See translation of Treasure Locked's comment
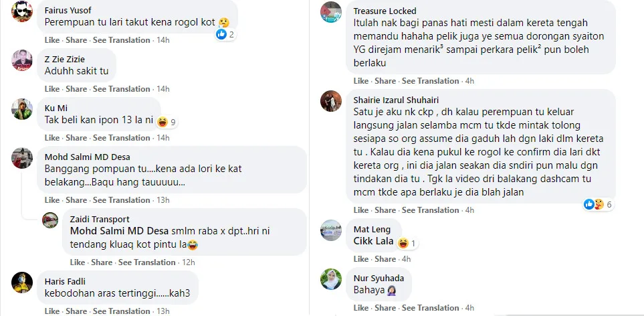 tap(430, 81)
